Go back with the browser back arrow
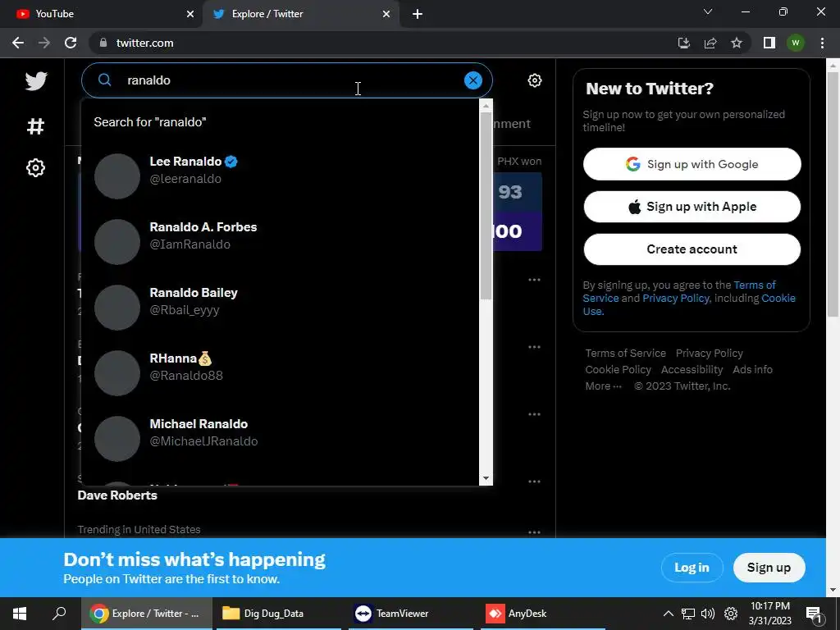The image size is (840, 630). click(x=18, y=43)
